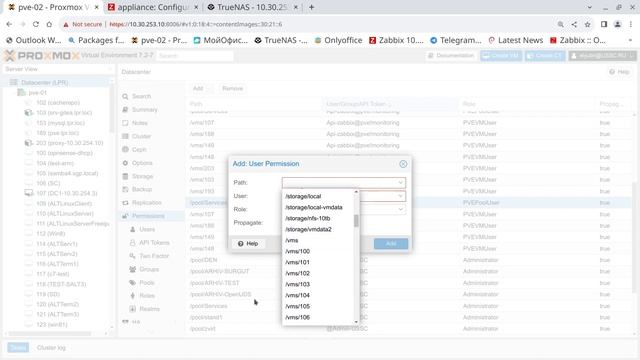The width and height of the screenshot is (640, 360).
Task: Click the Add button in dialog
Action: click(x=391, y=244)
